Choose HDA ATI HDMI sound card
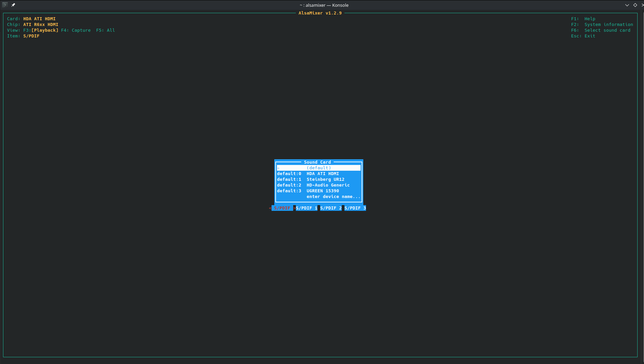The image size is (644, 364). [323, 174]
